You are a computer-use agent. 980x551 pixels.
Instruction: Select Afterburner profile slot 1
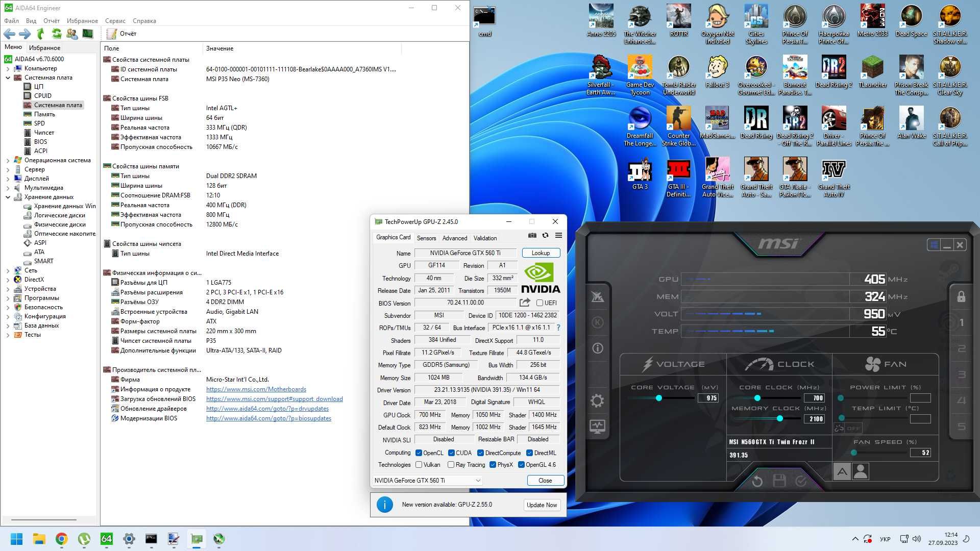[962, 322]
